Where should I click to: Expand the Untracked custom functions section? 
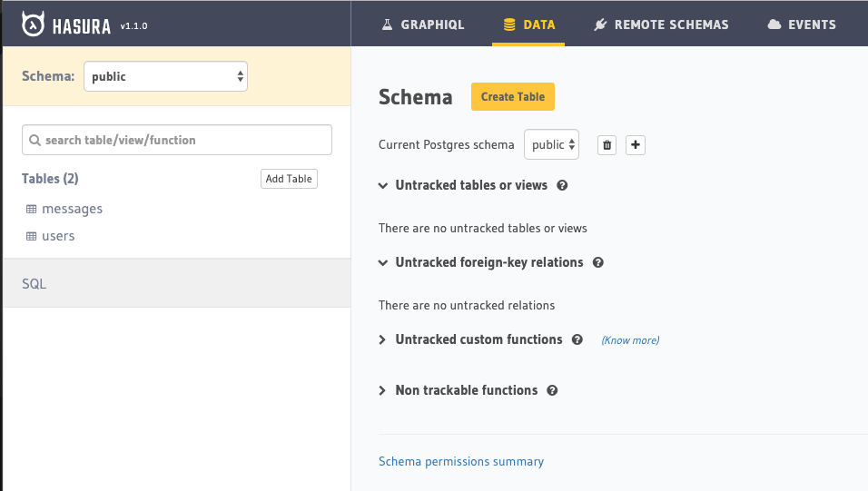point(382,339)
